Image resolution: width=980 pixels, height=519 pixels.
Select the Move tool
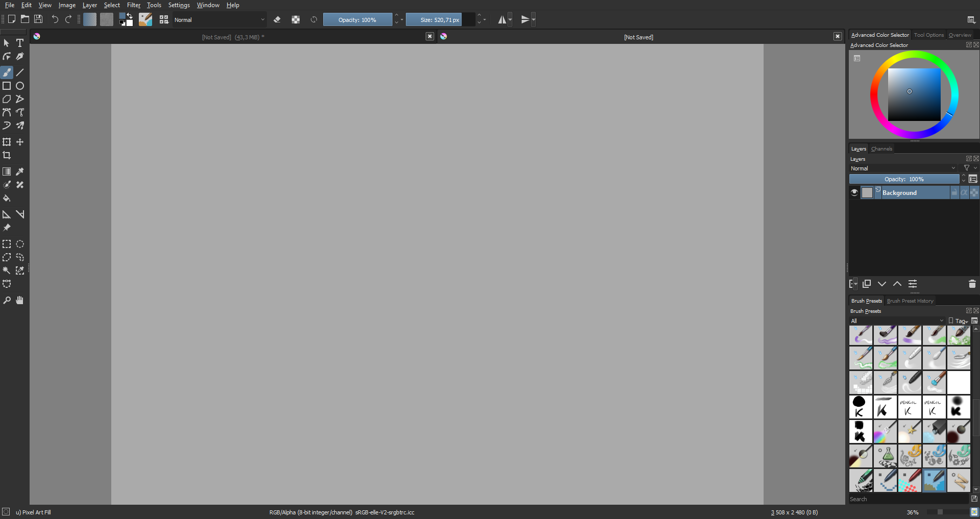tap(20, 142)
